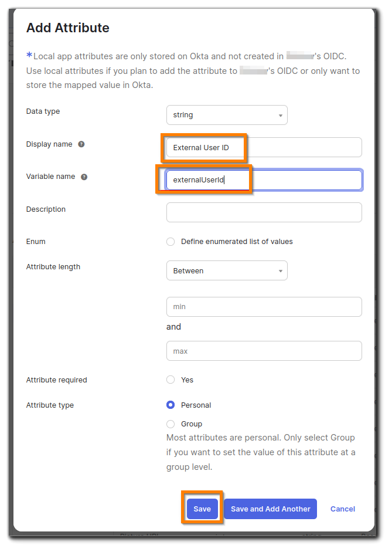Click Save and Add Another button
This screenshot has width=392, height=552.
[x=270, y=509]
